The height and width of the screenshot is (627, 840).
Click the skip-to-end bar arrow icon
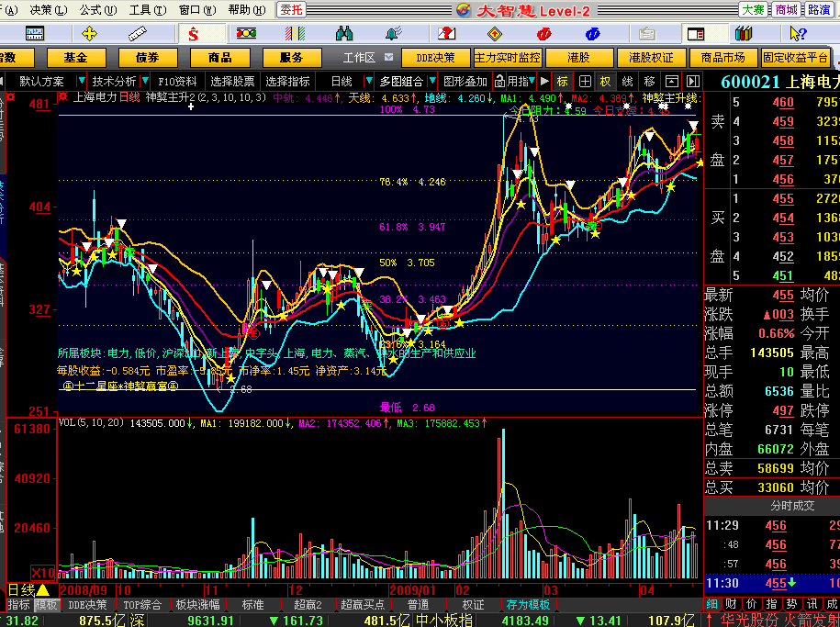(693, 82)
